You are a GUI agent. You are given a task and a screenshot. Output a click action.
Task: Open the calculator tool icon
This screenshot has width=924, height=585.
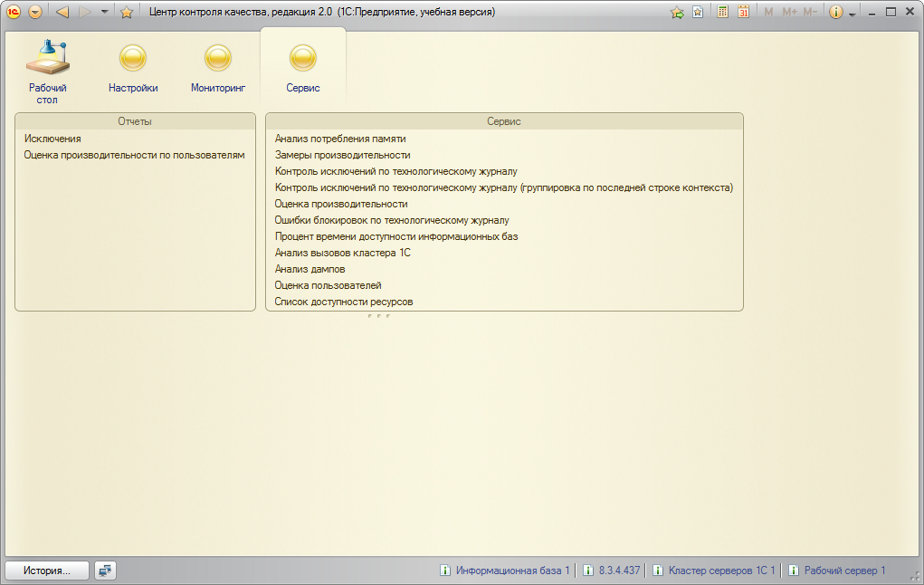pyautogui.click(x=723, y=12)
